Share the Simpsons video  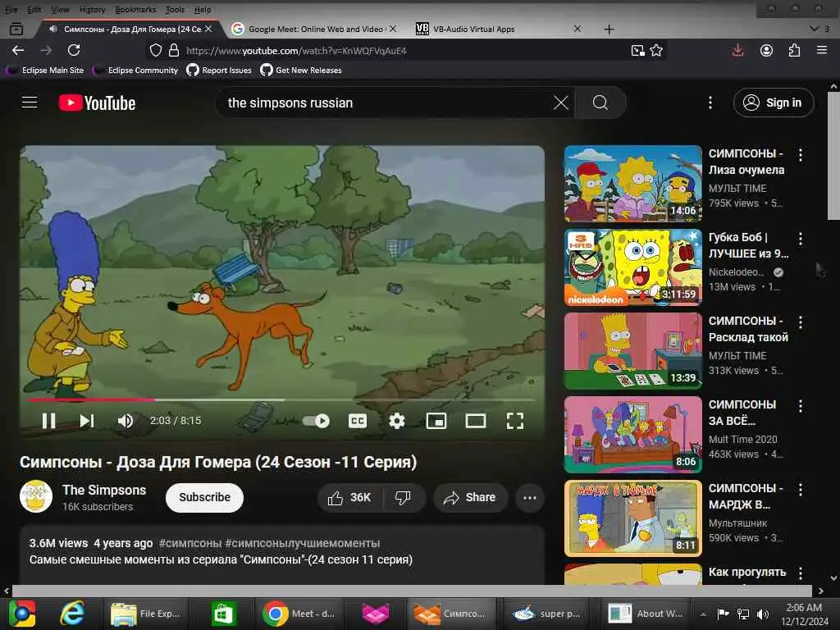point(469,498)
